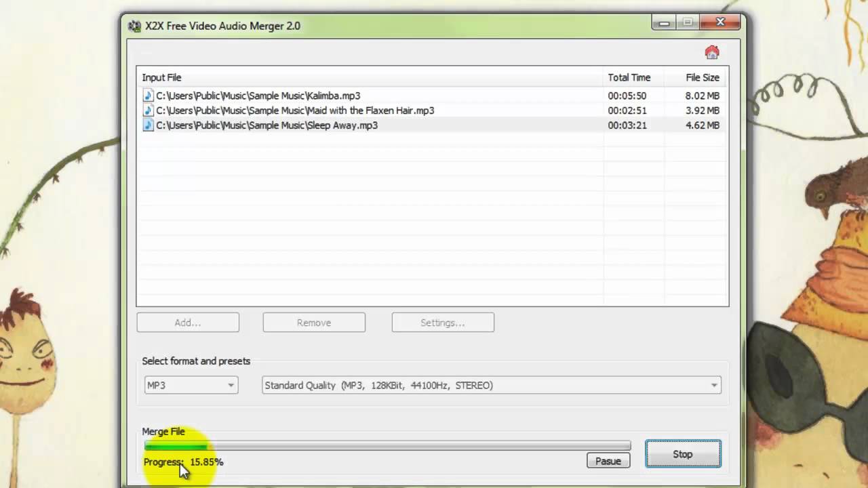This screenshot has height=488, width=868.
Task: Select the Maid with the Flaxen Hair file icon
Action: (x=148, y=110)
